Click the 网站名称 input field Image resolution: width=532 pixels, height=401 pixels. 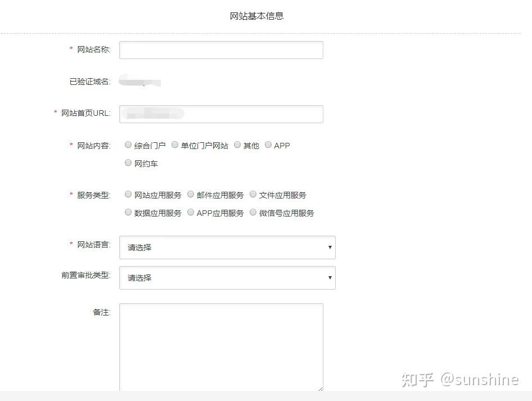pos(220,49)
